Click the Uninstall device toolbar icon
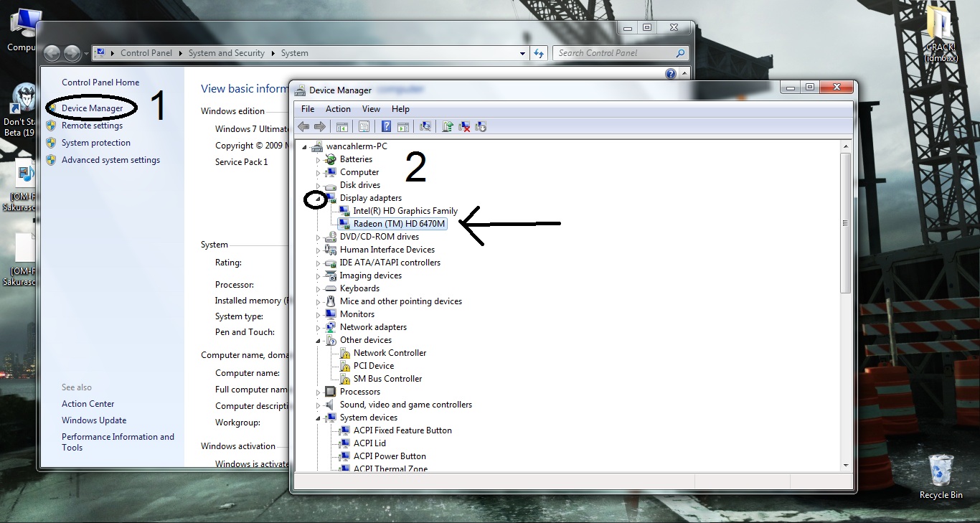This screenshot has height=523, width=980. click(465, 127)
